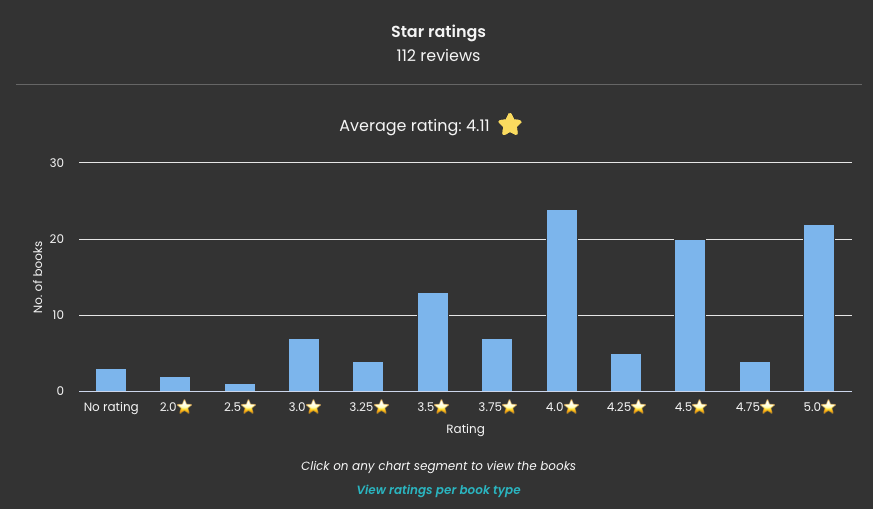Click the 3.0 star rating bar
This screenshot has width=873, height=509.
pos(304,365)
